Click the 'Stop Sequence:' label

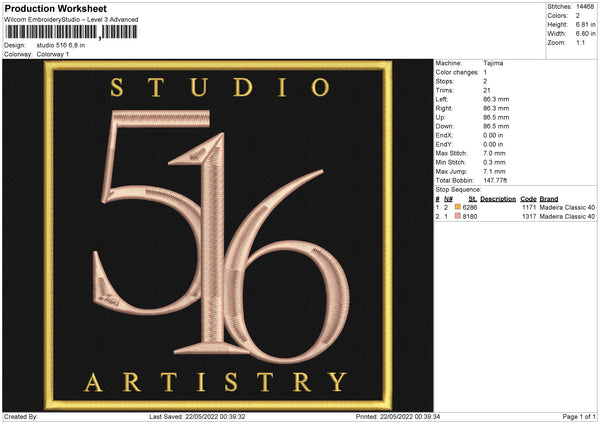[458, 190]
